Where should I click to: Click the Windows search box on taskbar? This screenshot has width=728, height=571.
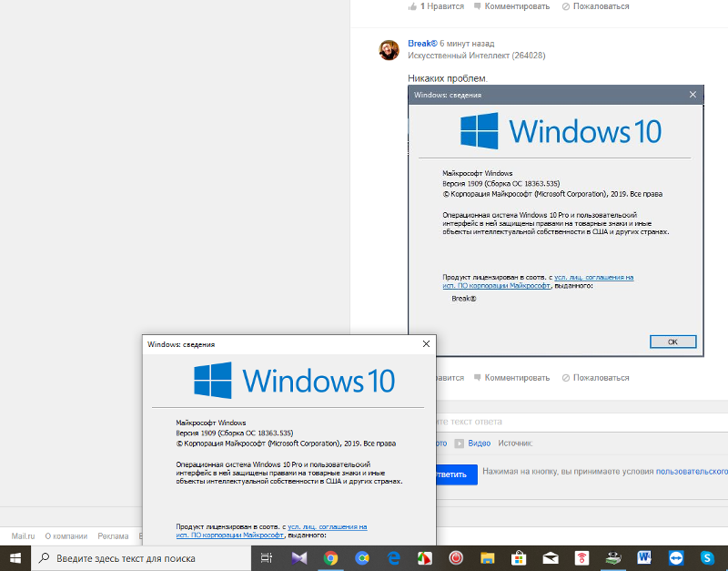141,558
